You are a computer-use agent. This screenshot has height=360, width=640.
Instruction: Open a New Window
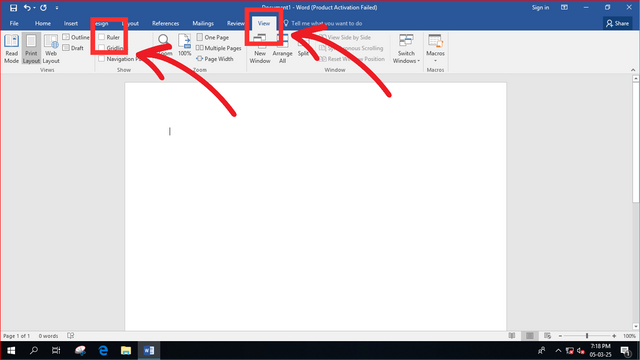[x=260, y=49]
